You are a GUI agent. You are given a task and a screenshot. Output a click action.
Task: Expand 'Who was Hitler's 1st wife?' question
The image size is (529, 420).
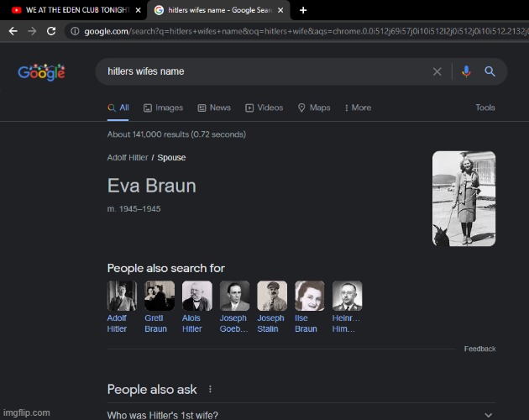488,415
